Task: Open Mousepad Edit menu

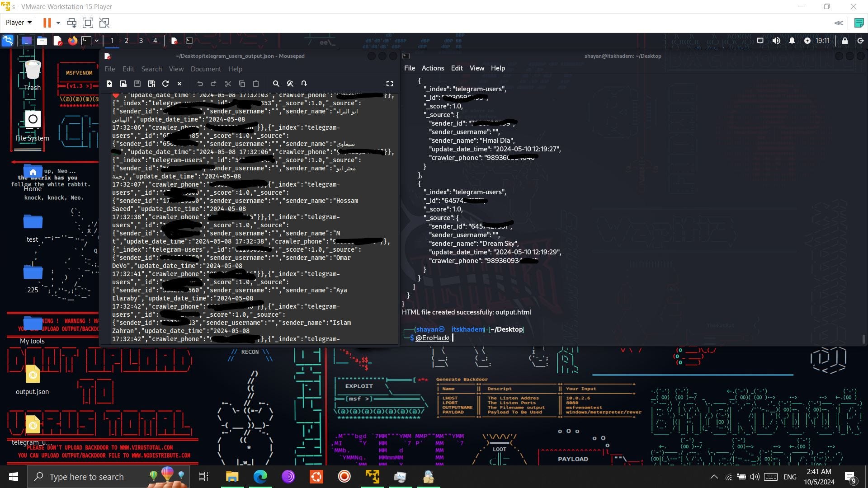Action: pos(128,69)
